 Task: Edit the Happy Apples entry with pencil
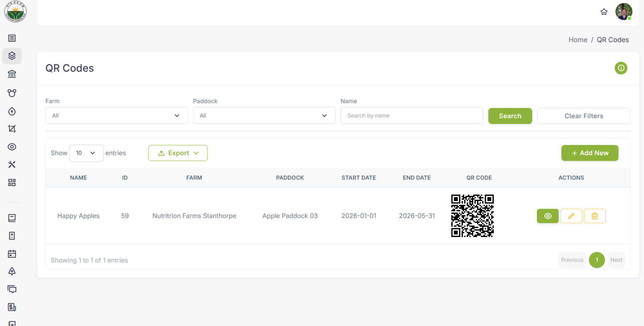click(571, 216)
